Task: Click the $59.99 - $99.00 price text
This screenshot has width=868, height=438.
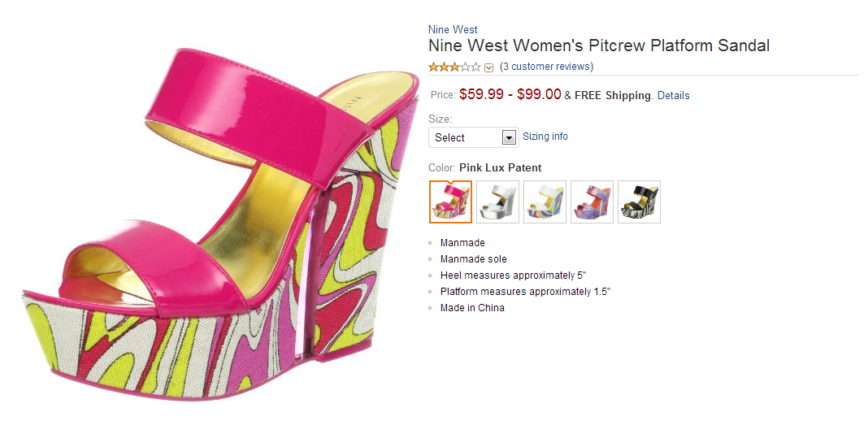Action: click(510, 94)
